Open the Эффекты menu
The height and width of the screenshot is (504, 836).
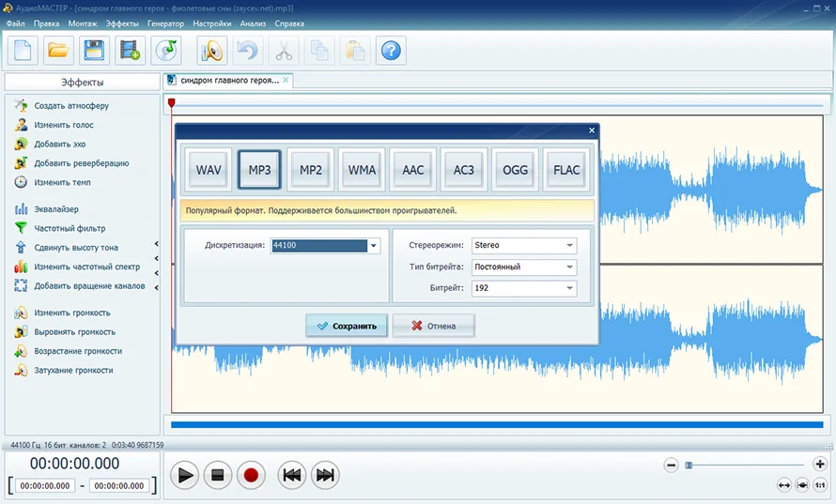122,23
